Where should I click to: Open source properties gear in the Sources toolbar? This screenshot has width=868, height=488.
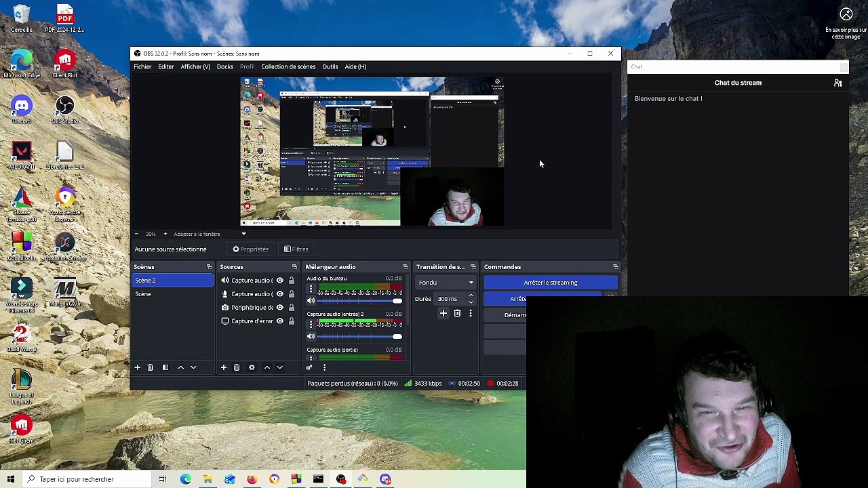pos(252,367)
